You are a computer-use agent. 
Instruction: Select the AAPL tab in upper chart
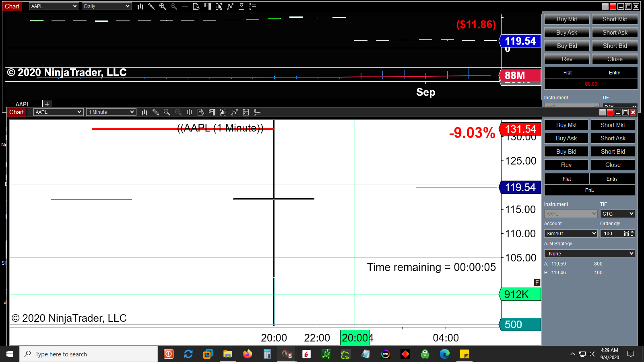(x=23, y=104)
